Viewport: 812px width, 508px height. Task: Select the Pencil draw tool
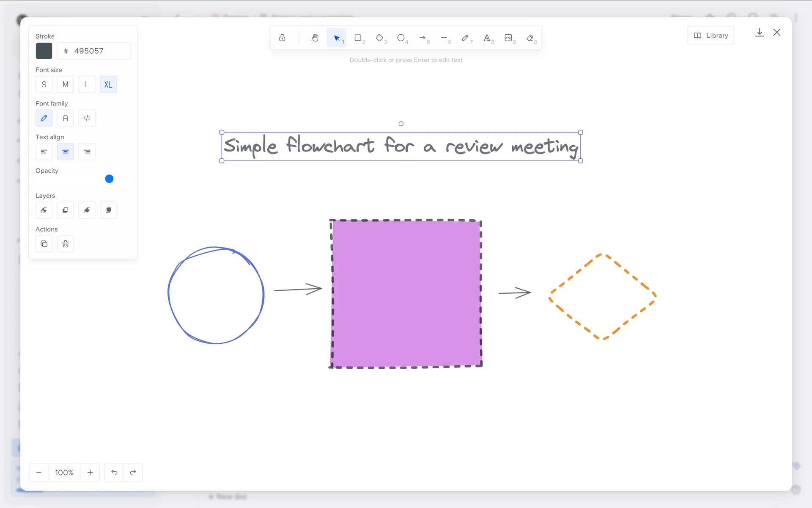click(465, 38)
